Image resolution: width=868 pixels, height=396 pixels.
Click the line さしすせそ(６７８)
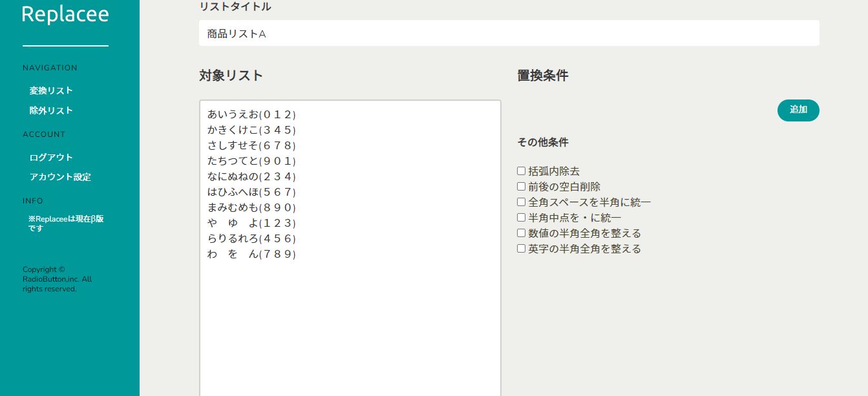point(251,146)
